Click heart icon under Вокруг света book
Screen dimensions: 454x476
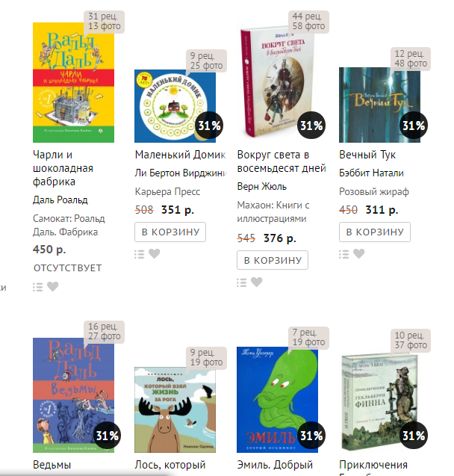click(257, 282)
